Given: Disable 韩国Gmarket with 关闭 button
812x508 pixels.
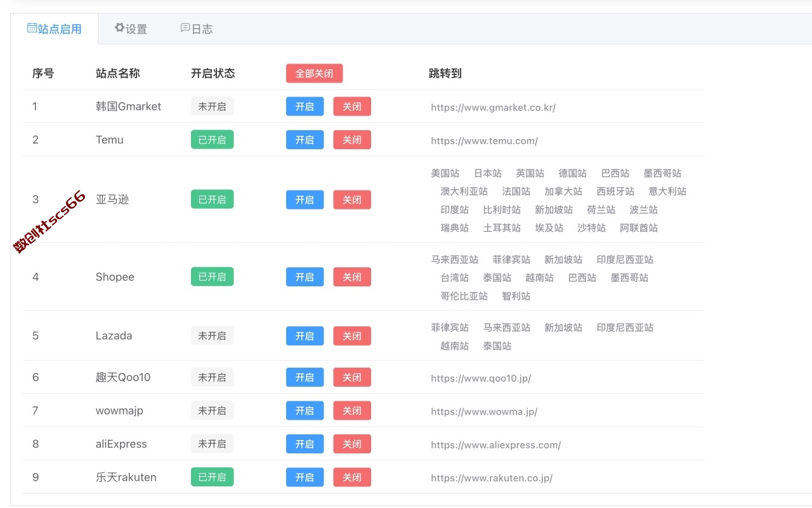Looking at the screenshot, I should [x=352, y=107].
